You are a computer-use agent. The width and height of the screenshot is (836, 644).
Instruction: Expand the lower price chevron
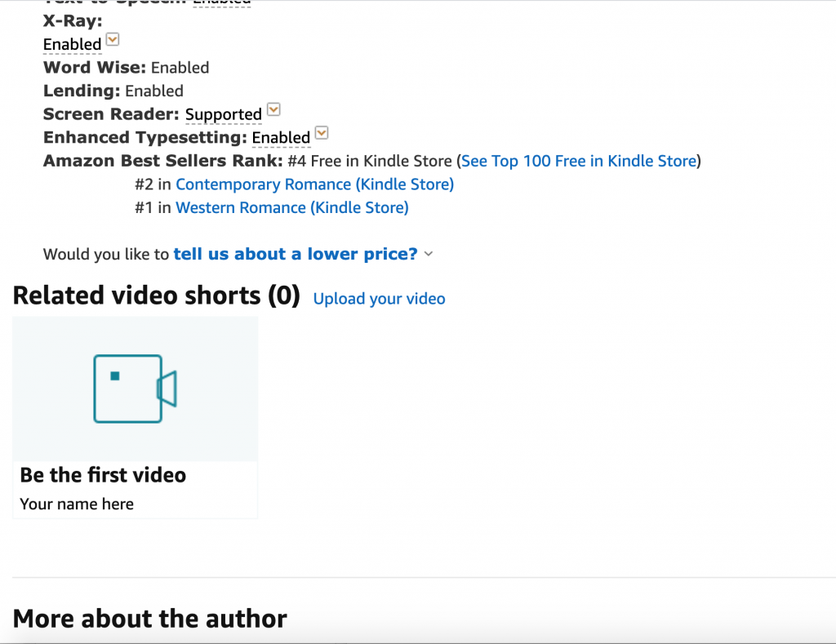pyautogui.click(x=429, y=254)
